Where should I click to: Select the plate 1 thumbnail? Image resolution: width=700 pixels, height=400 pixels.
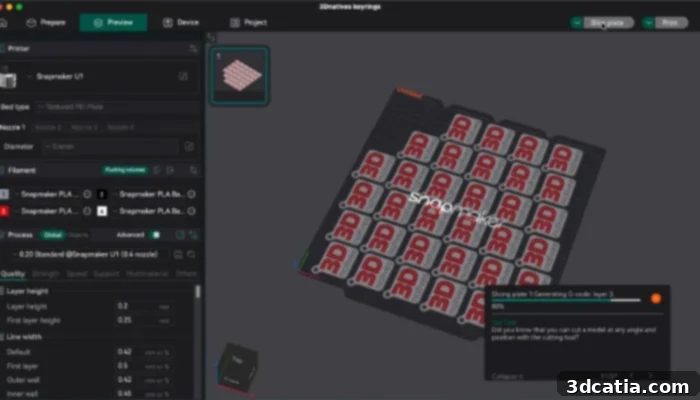[x=240, y=75]
